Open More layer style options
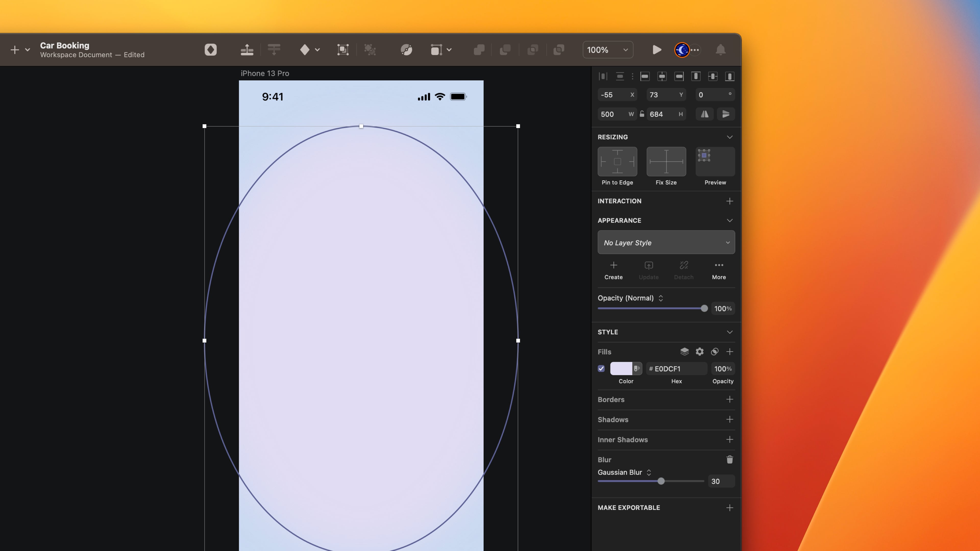This screenshot has height=551, width=980. (x=719, y=270)
